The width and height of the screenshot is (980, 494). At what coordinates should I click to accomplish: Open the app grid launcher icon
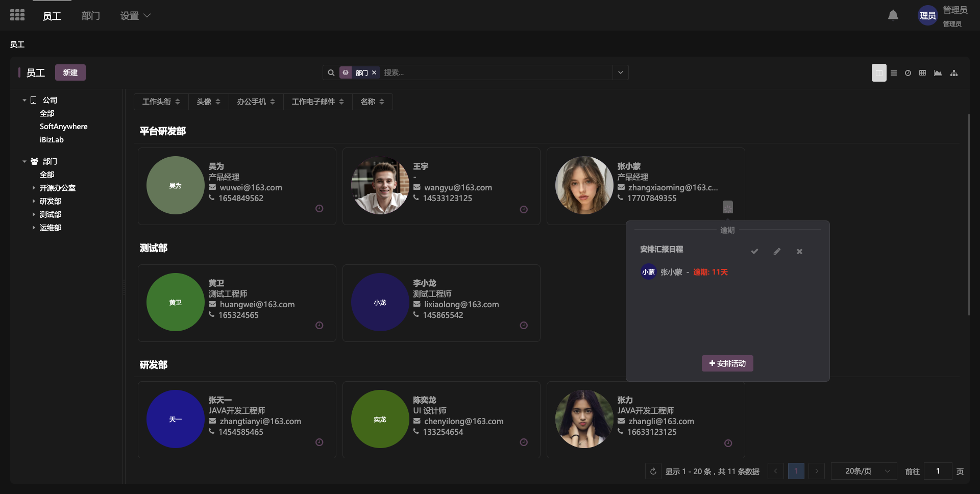[x=17, y=15]
